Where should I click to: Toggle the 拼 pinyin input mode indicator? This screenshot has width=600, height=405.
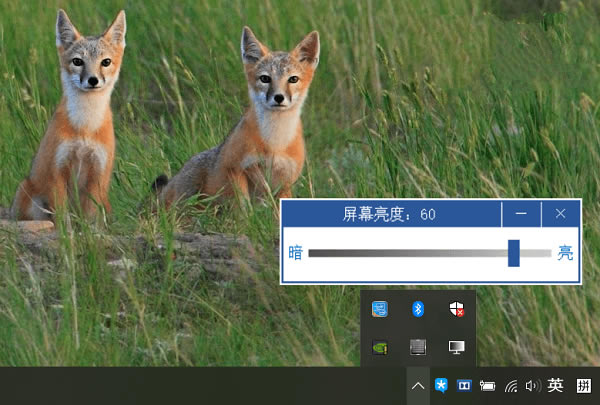coord(584,385)
